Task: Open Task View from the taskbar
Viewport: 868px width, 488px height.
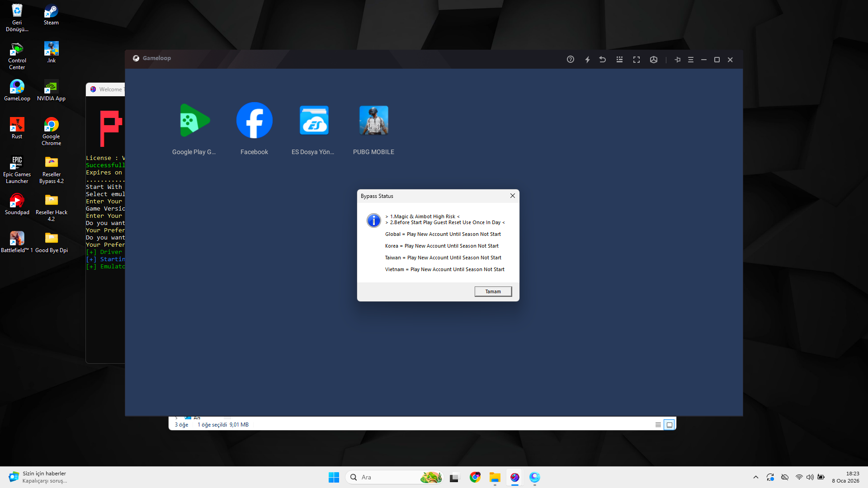Action: (x=454, y=477)
